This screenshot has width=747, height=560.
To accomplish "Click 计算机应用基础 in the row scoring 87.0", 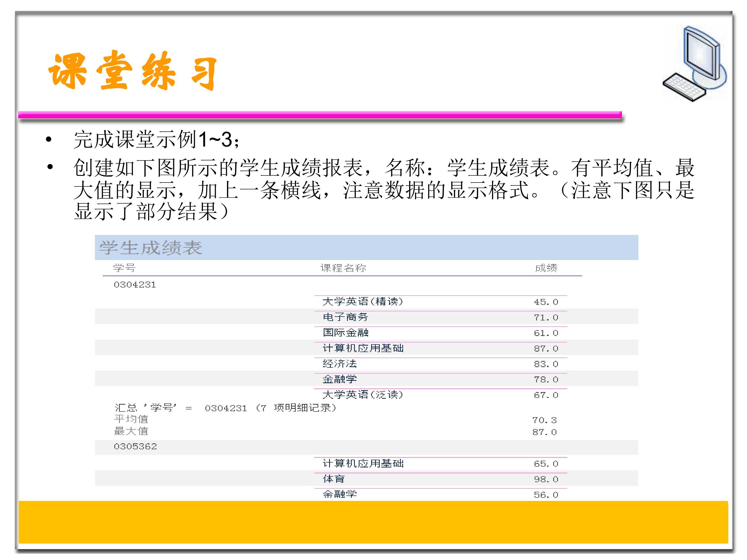I will click(363, 348).
